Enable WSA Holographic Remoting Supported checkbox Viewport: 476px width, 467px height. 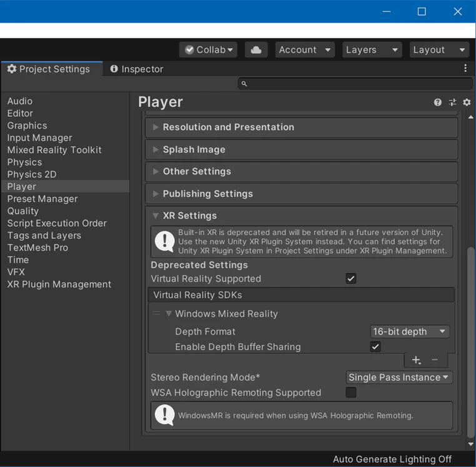(x=351, y=392)
